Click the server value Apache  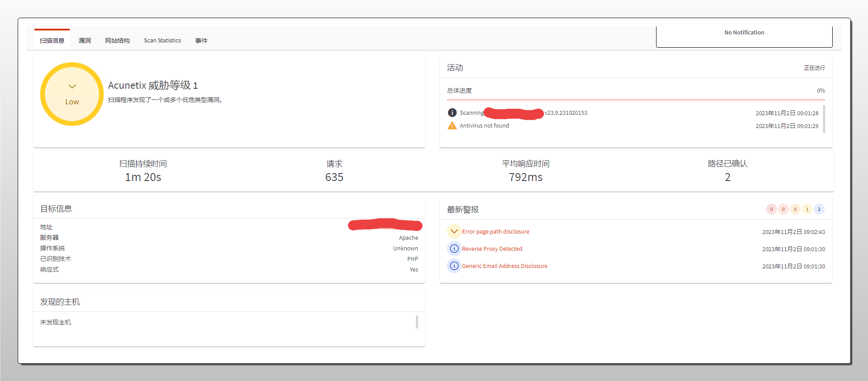[x=408, y=238]
